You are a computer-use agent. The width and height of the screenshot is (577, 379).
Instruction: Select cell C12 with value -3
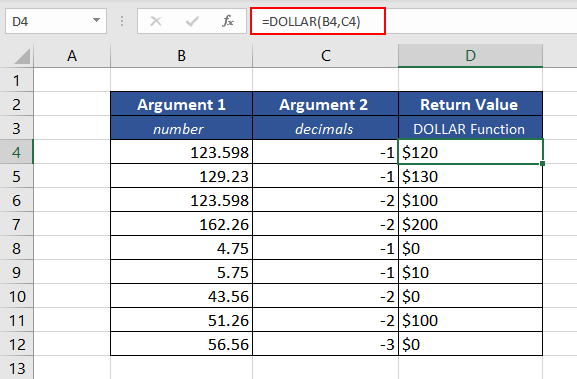pyautogui.click(x=326, y=344)
